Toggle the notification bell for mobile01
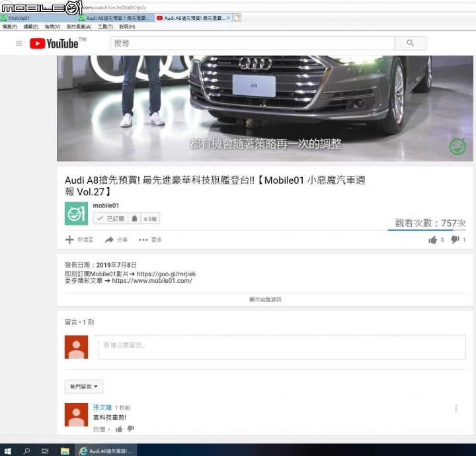Viewport: 476px width, 456px height. coord(134,219)
